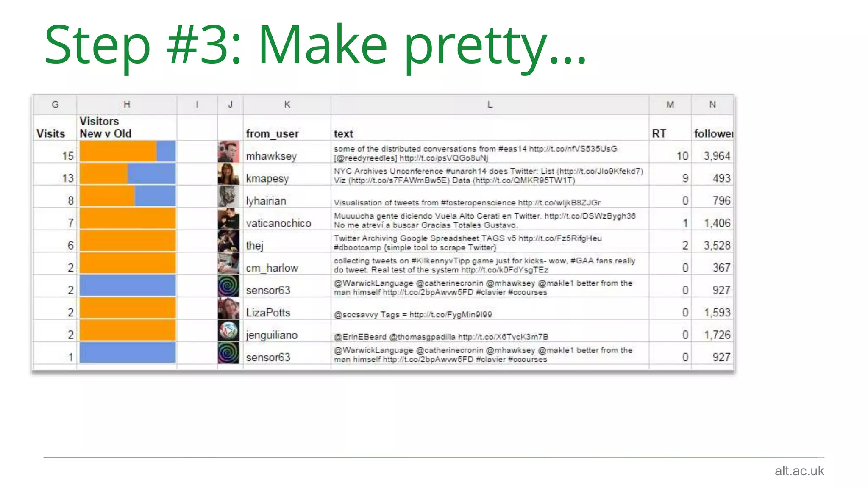
Task: Click thej's profile avatar thumbnail
Action: click(x=228, y=241)
